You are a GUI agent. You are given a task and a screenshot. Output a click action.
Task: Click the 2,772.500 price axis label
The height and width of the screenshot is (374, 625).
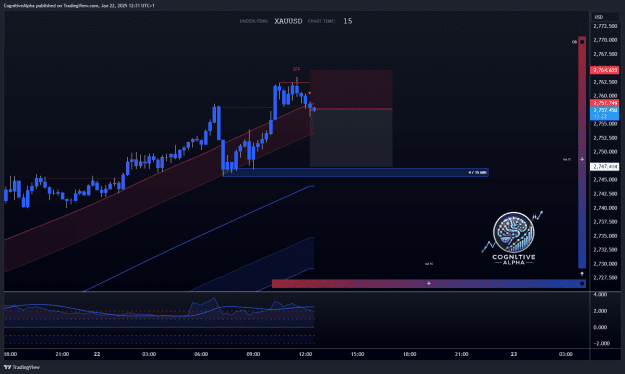point(605,26)
